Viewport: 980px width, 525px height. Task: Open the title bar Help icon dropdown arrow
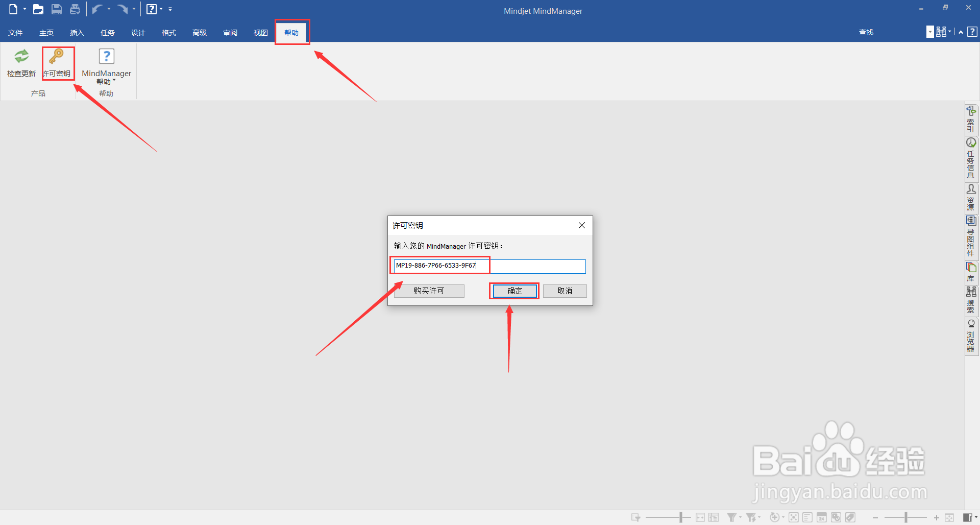click(x=161, y=9)
